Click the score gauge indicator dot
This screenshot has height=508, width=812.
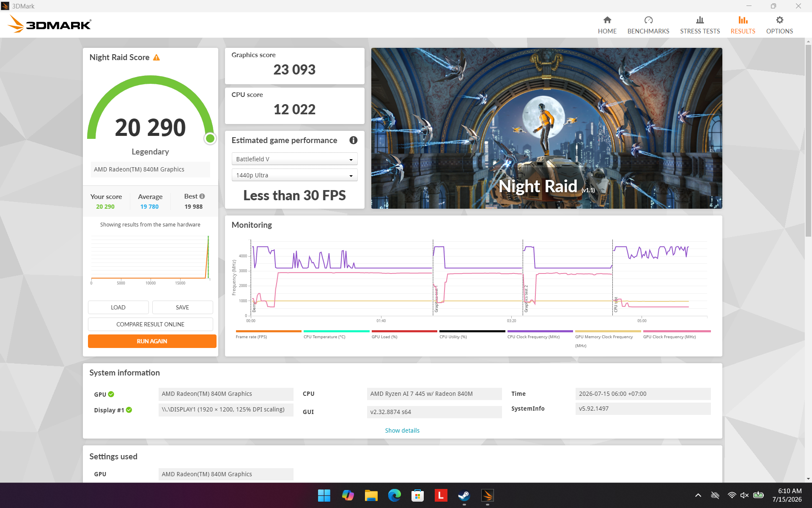210,138
